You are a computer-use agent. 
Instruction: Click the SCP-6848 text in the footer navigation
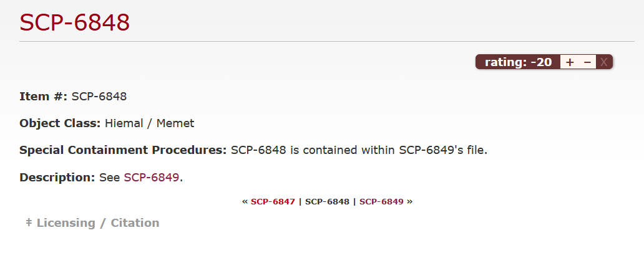tap(327, 201)
